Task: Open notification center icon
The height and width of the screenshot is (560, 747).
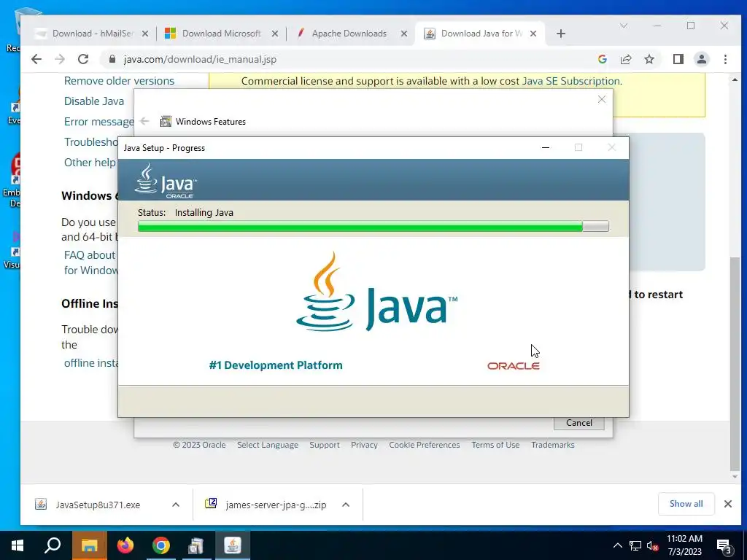Action: pos(724,545)
